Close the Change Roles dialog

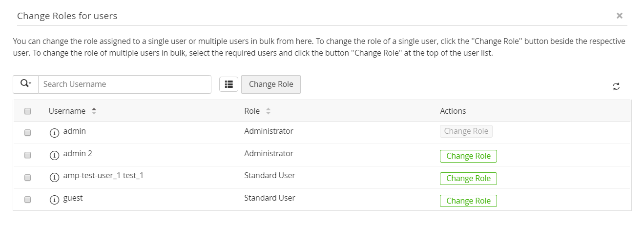pos(619,16)
